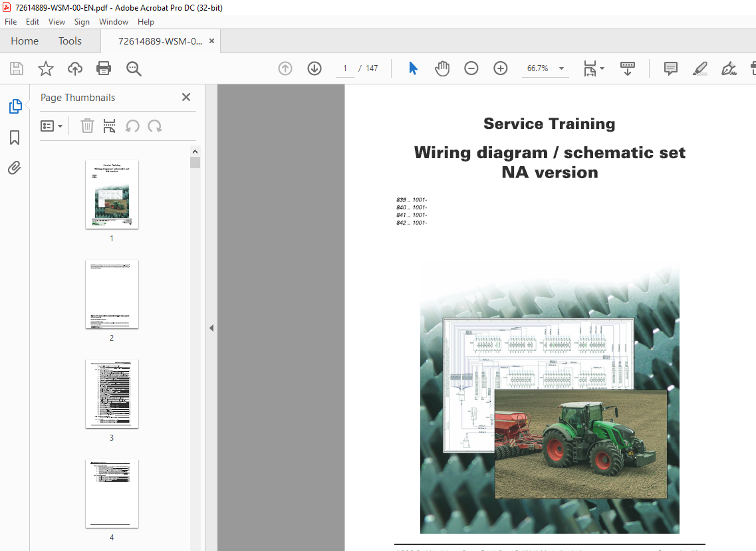Zoom out with minus icon
This screenshot has width=756, height=551.
point(471,68)
